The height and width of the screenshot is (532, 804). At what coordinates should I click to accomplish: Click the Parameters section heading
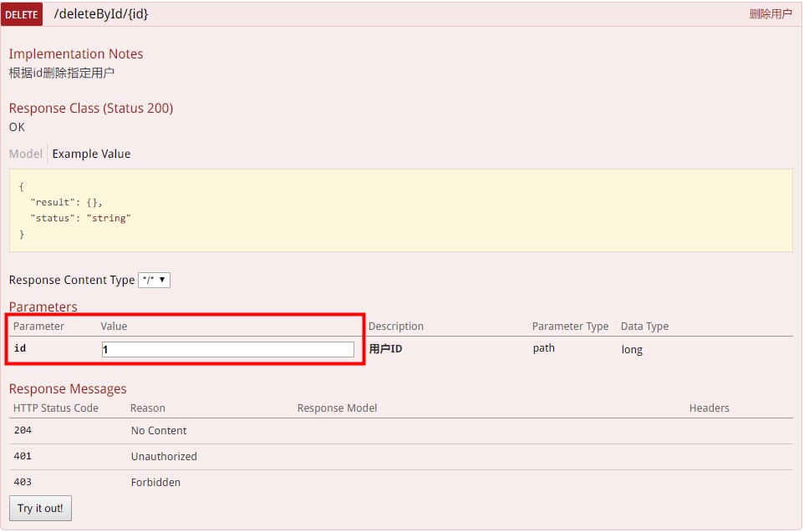[x=43, y=307]
